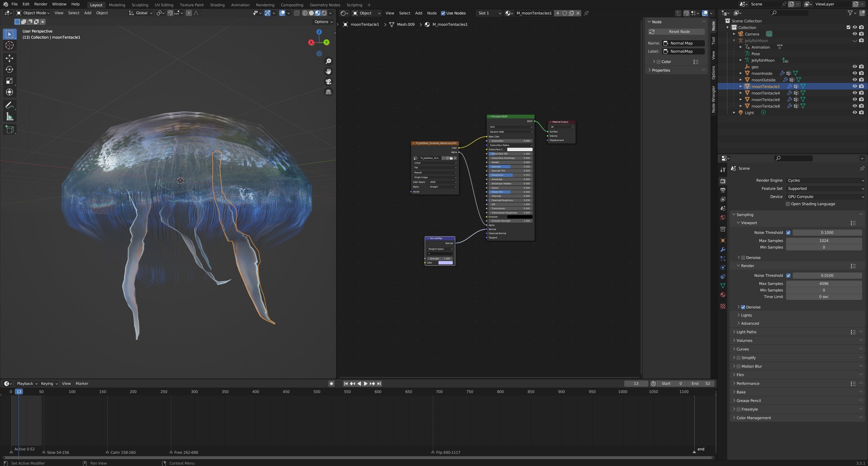Screen dimensions: 868x466
Task: Open the Playback menu in timeline
Action: [x=27, y=384]
